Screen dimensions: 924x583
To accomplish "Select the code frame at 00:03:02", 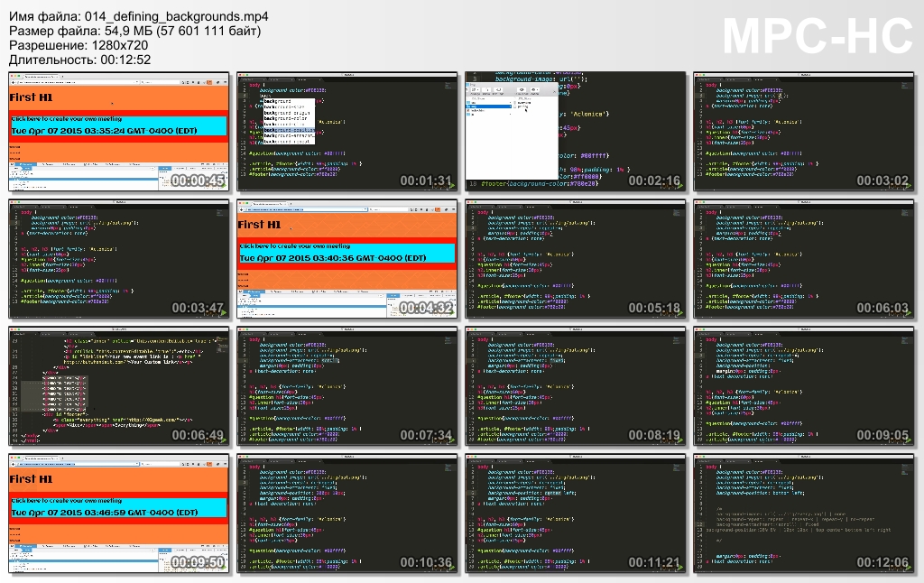I will pyautogui.click(x=804, y=132).
